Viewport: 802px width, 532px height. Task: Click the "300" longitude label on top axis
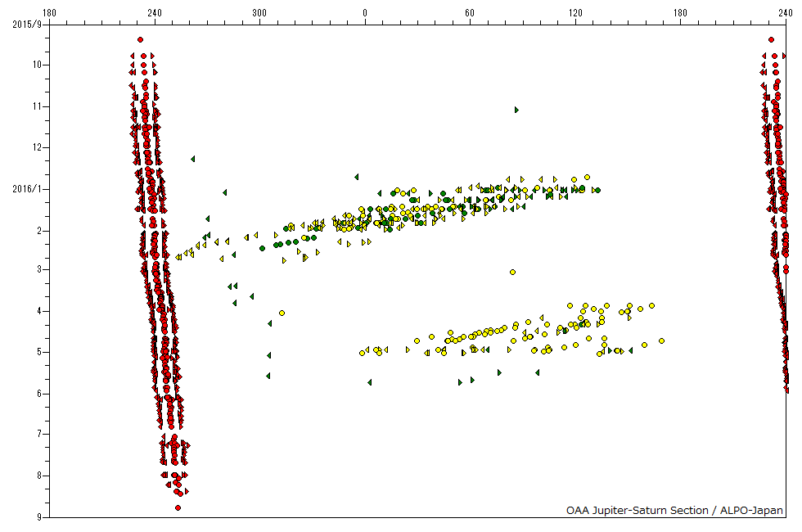point(259,13)
